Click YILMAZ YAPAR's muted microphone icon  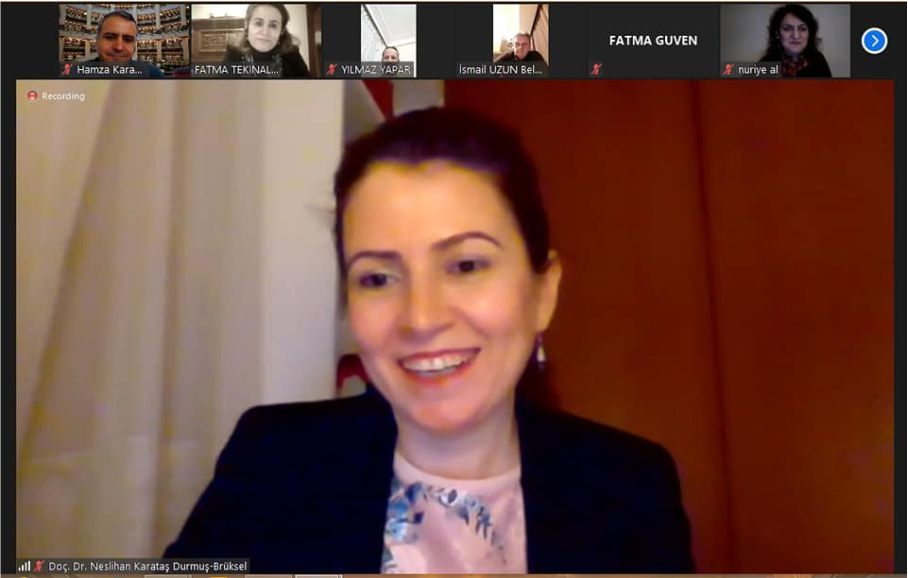pos(331,69)
